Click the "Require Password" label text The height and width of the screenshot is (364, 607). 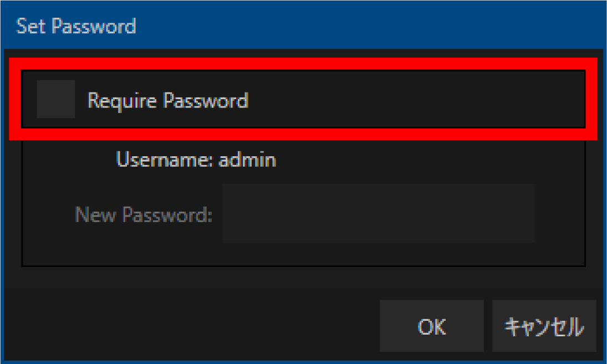tap(167, 100)
